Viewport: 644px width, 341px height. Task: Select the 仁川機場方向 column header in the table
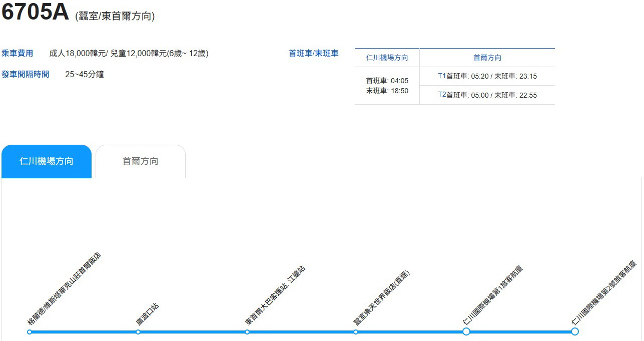386,58
